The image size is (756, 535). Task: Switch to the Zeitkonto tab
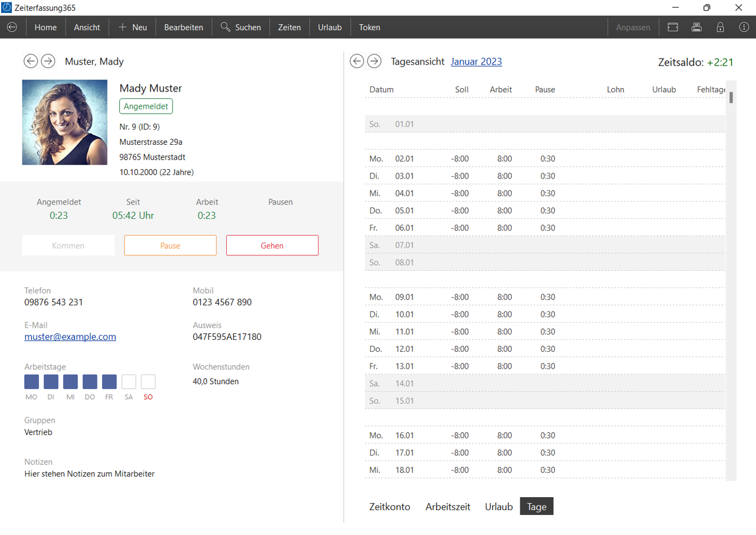[x=390, y=507]
